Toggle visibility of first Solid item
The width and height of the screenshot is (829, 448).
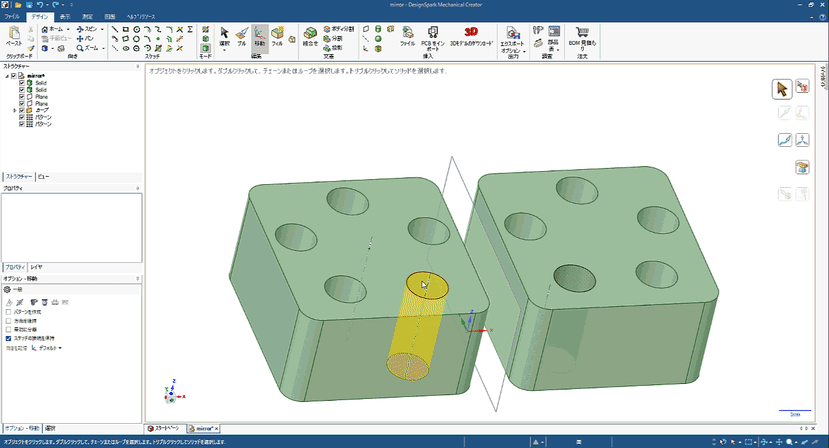pyautogui.click(x=22, y=83)
